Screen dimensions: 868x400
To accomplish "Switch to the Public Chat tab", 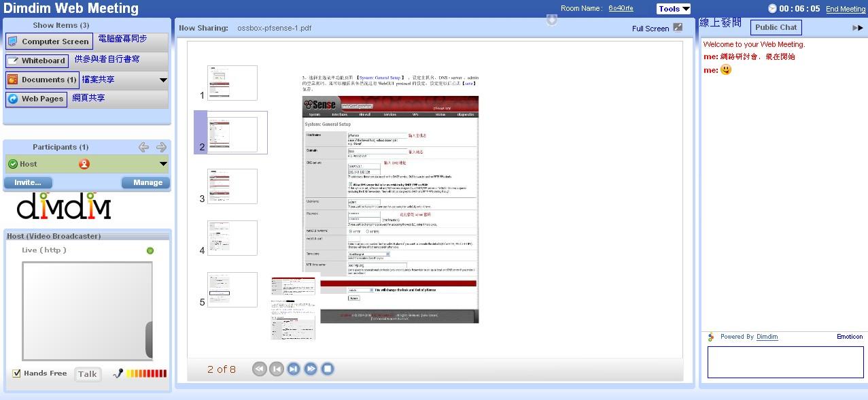I will pyautogui.click(x=776, y=27).
